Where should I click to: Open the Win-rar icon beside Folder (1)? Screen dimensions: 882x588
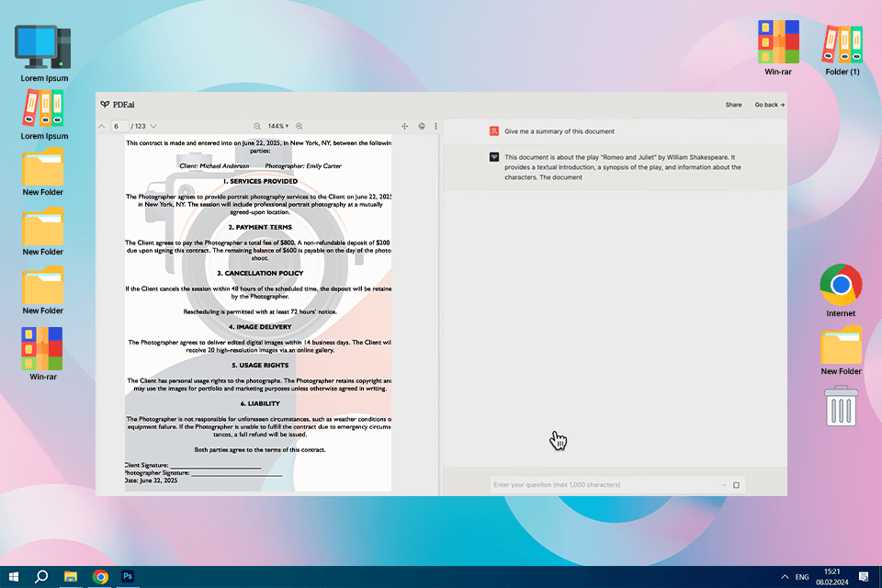tap(778, 48)
